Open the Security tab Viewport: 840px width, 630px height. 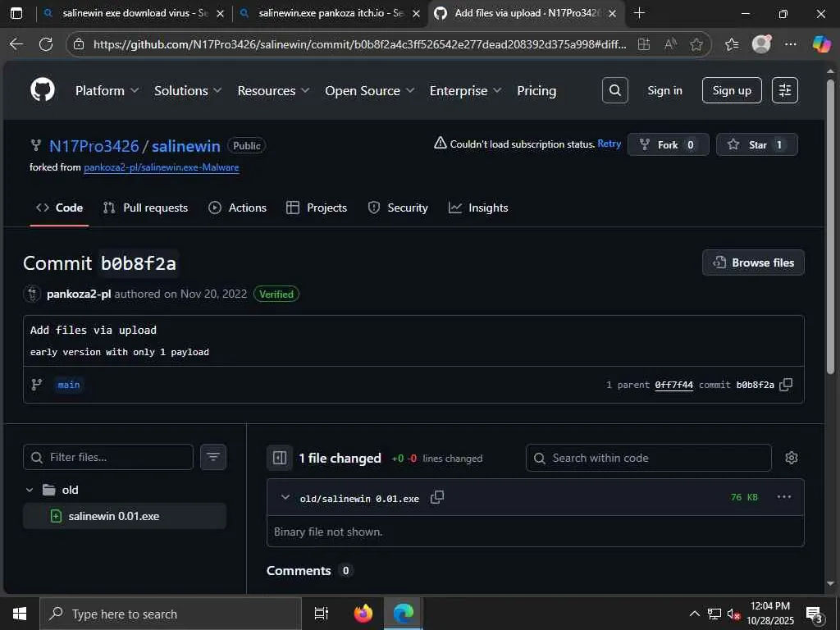click(398, 208)
